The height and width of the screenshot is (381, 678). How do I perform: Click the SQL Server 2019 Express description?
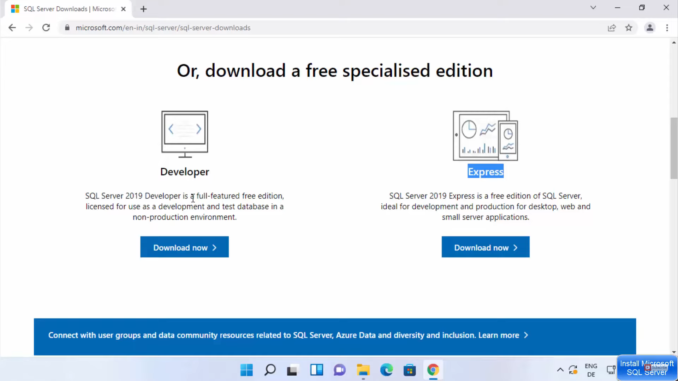click(486, 207)
